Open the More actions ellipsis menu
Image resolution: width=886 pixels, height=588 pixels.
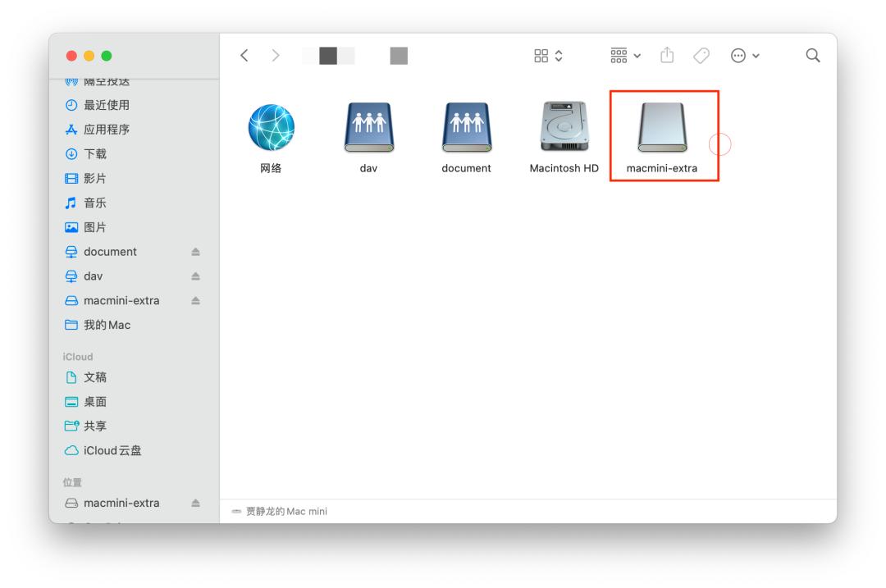[x=745, y=55]
